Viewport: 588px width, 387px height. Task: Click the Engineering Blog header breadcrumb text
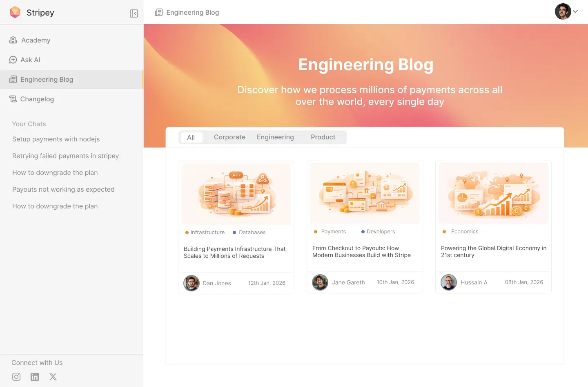pos(193,12)
